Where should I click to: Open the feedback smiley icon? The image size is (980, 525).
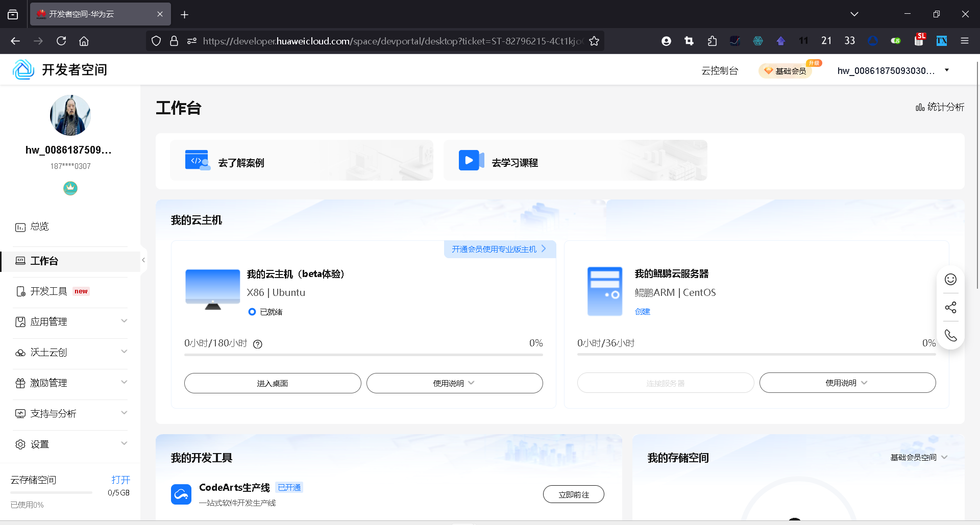pos(950,280)
